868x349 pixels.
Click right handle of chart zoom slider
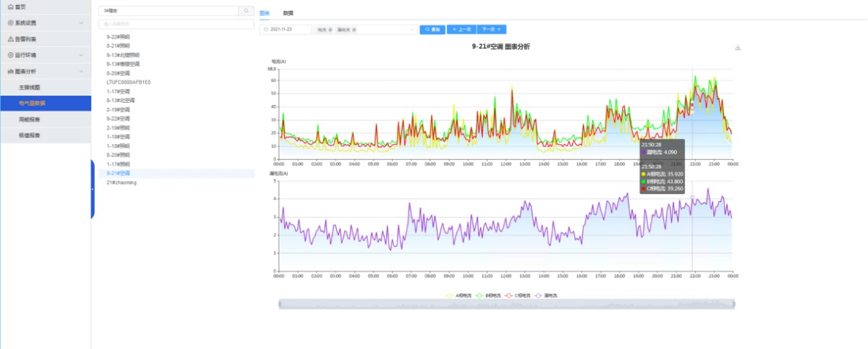coord(734,304)
